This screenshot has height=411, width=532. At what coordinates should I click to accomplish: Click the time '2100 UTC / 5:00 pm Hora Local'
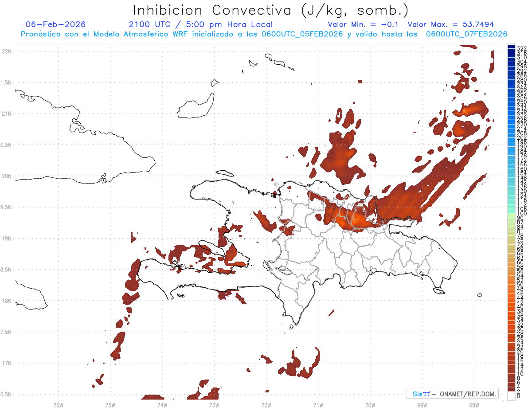[201, 24]
